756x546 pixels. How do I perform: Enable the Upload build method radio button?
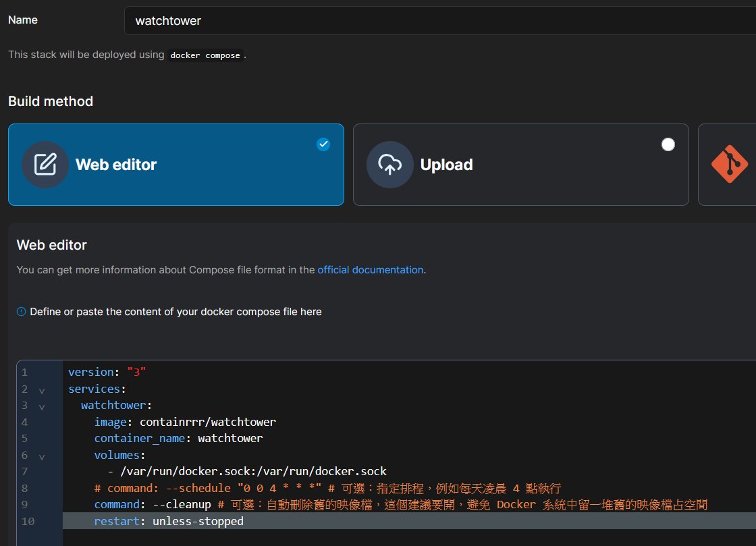click(668, 144)
